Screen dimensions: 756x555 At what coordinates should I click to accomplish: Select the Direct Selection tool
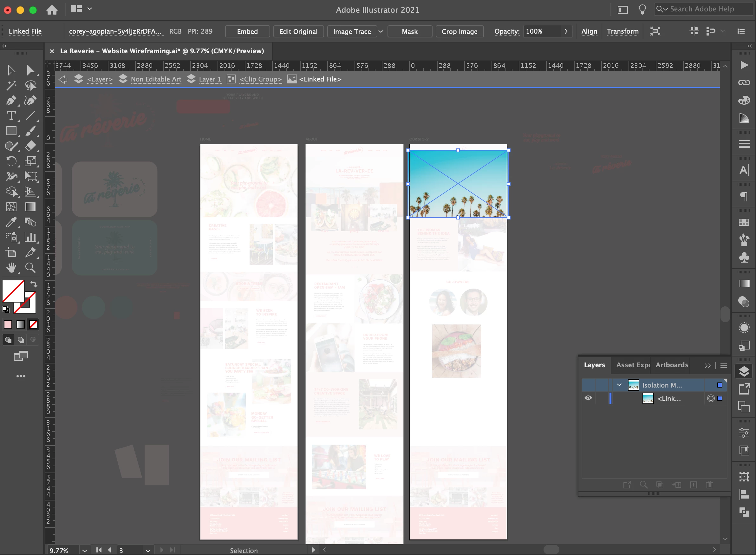[30, 70]
